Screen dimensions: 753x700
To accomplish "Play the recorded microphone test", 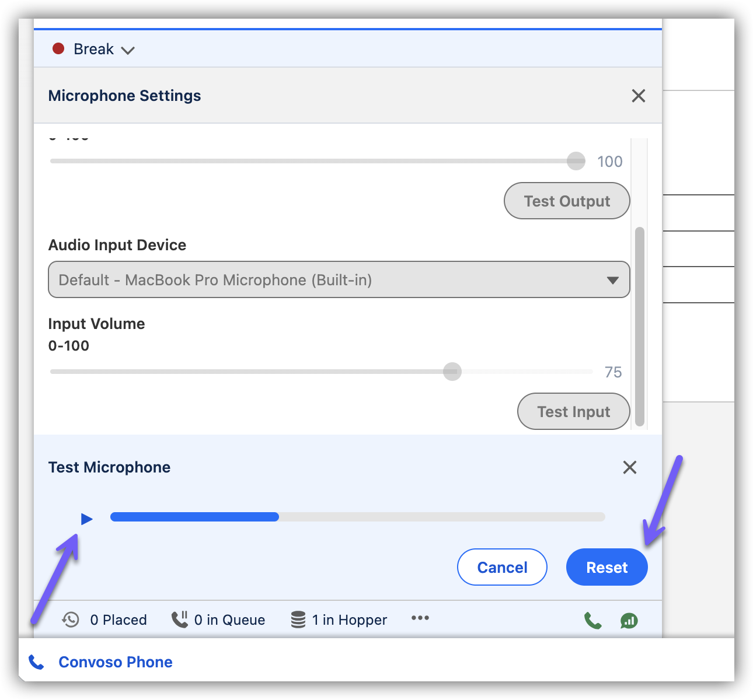I will point(86,519).
